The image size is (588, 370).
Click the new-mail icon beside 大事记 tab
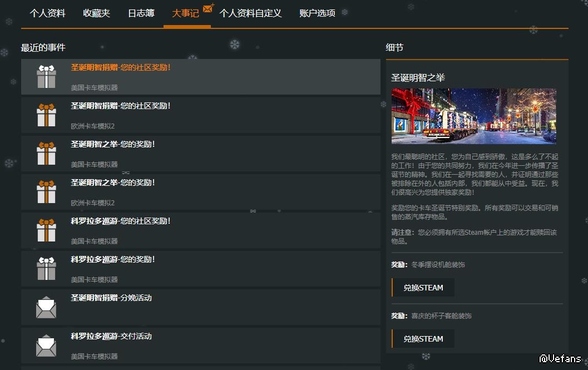(209, 8)
